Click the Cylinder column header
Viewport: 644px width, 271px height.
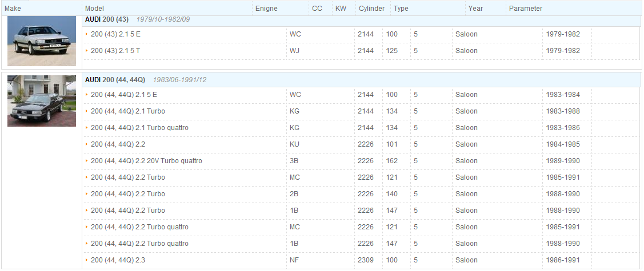[371, 8]
